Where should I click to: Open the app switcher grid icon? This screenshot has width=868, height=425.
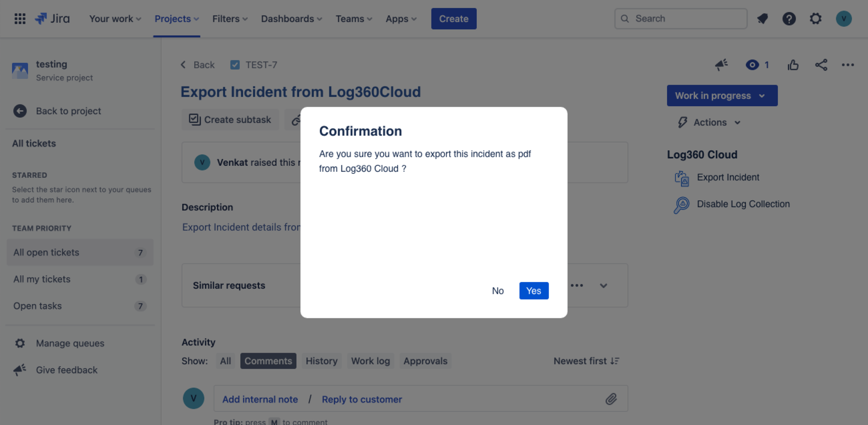[20, 19]
